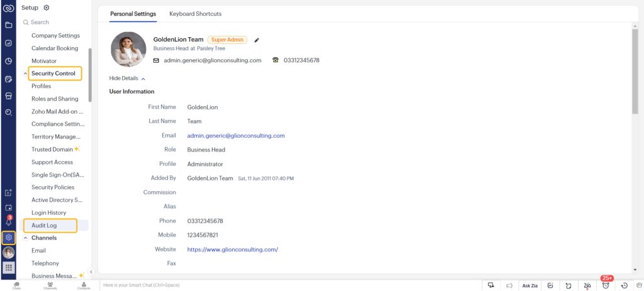Click the sticky note icon in bottom bar

pos(569,285)
